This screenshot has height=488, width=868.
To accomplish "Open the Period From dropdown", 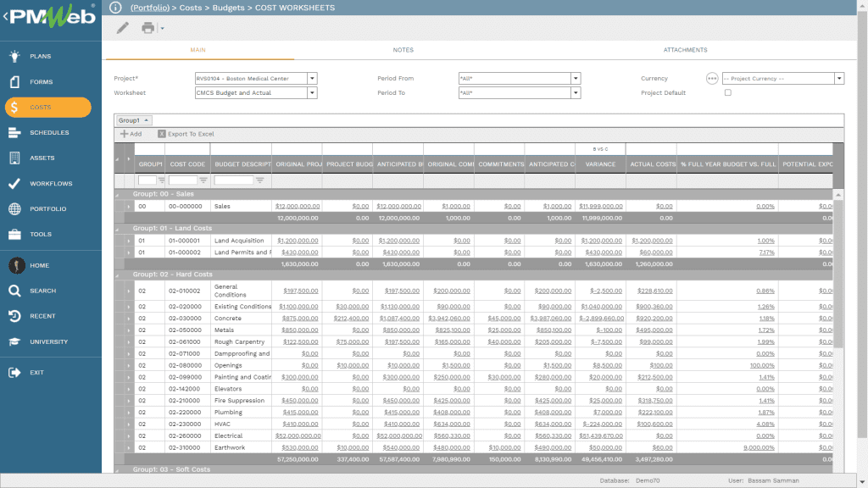I will coord(576,79).
